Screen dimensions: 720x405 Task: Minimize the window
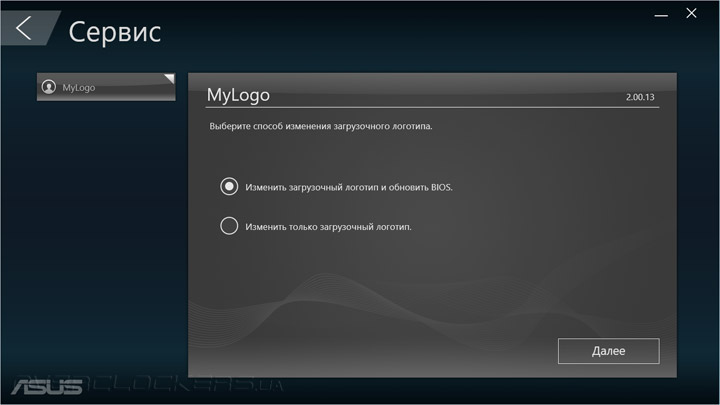click(x=661, y=15)
